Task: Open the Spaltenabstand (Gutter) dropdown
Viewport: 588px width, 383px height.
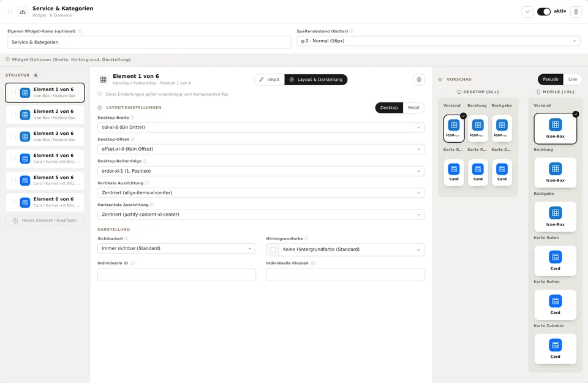Action: pos(439,41)
